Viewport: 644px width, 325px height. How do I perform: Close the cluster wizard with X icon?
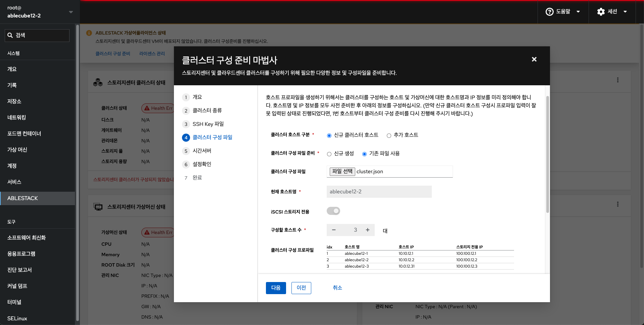tap(534, 59)
